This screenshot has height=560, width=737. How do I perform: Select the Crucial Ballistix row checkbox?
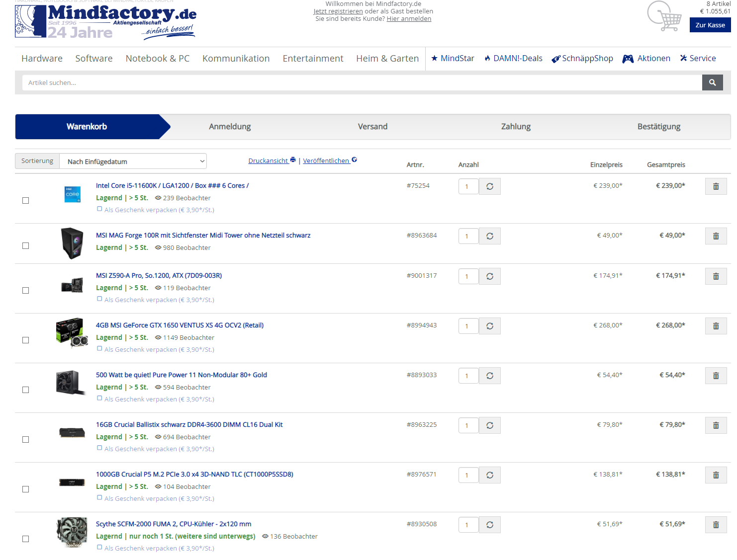tap(25, 439)
